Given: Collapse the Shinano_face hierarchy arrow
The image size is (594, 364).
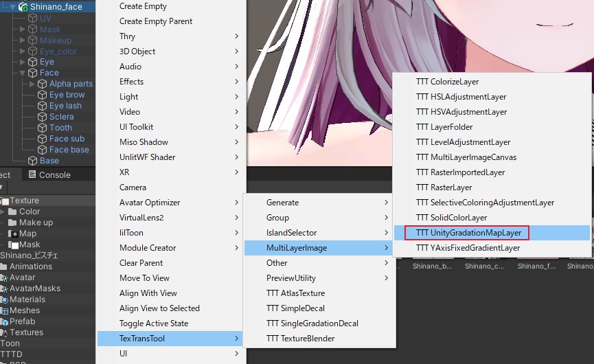Looking at the screenshot, I should (13, 7).
